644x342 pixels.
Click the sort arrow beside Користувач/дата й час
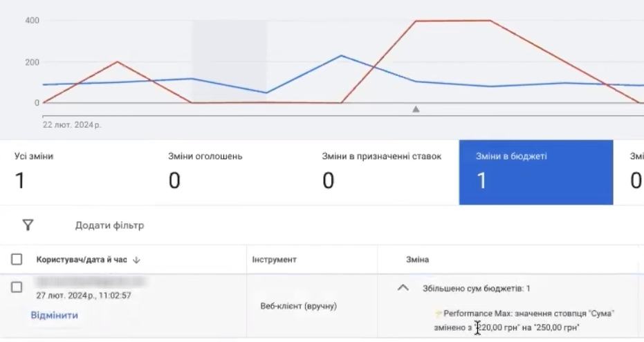136,260
